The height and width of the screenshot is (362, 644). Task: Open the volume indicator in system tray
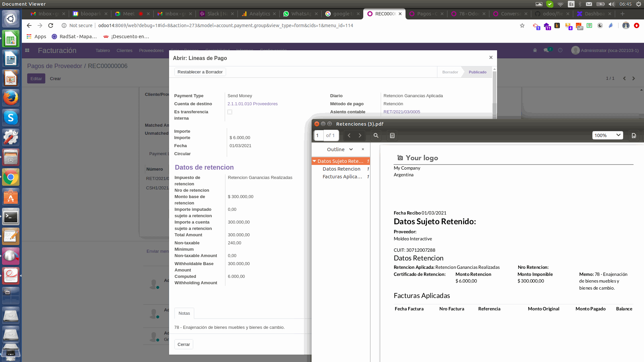[x=612, y=4]
